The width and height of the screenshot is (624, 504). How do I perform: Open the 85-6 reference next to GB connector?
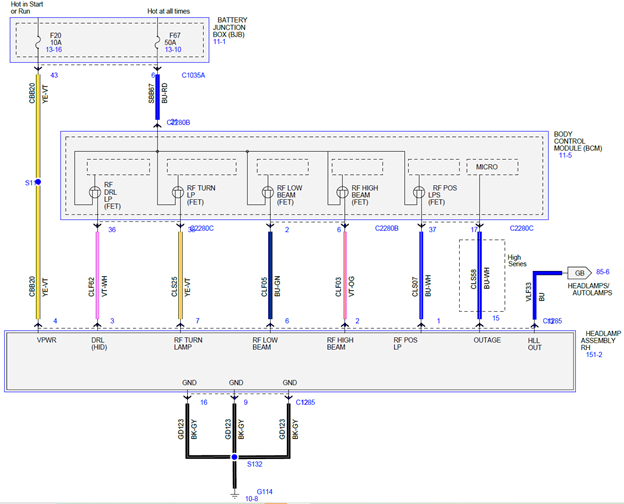(x=603, y=272)
